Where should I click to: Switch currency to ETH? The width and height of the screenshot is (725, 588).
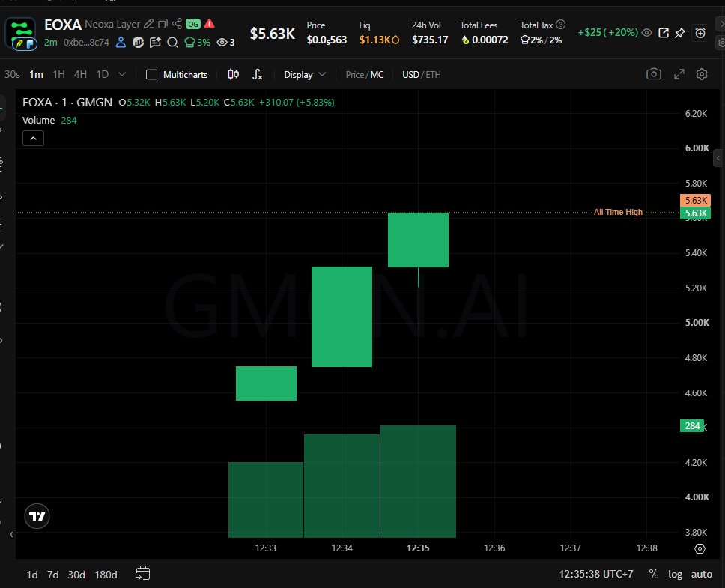click(433, 75)
